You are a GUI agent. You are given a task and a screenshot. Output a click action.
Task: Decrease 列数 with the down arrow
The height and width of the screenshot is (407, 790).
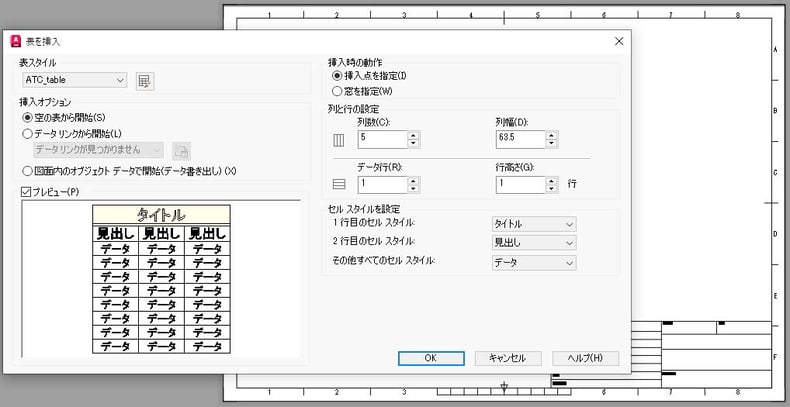tap(414, 144)
